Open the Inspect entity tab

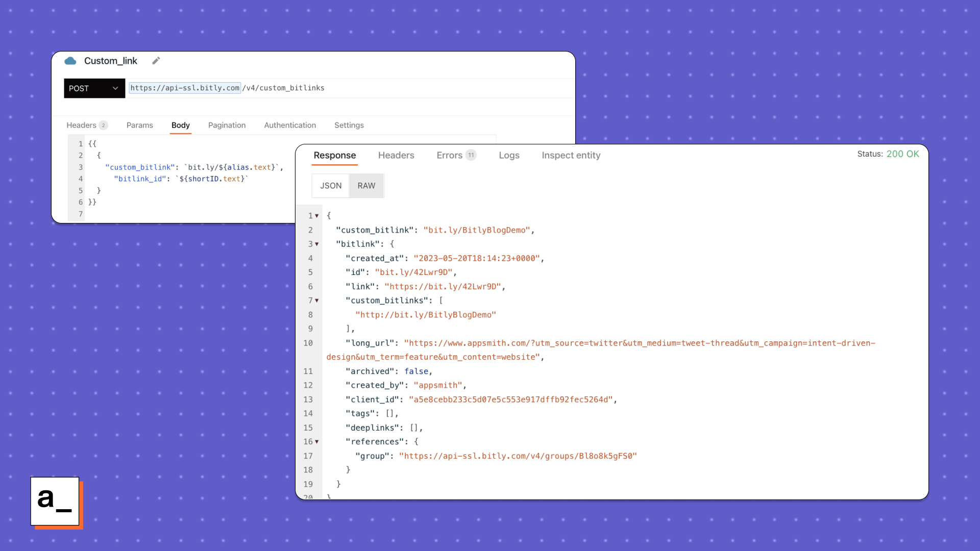point(571,155)
